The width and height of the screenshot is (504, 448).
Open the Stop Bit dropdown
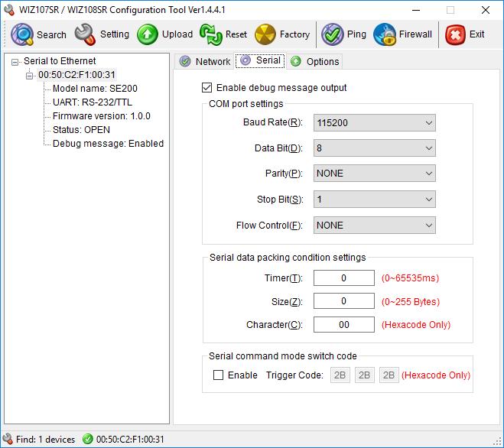pos(375,200)
